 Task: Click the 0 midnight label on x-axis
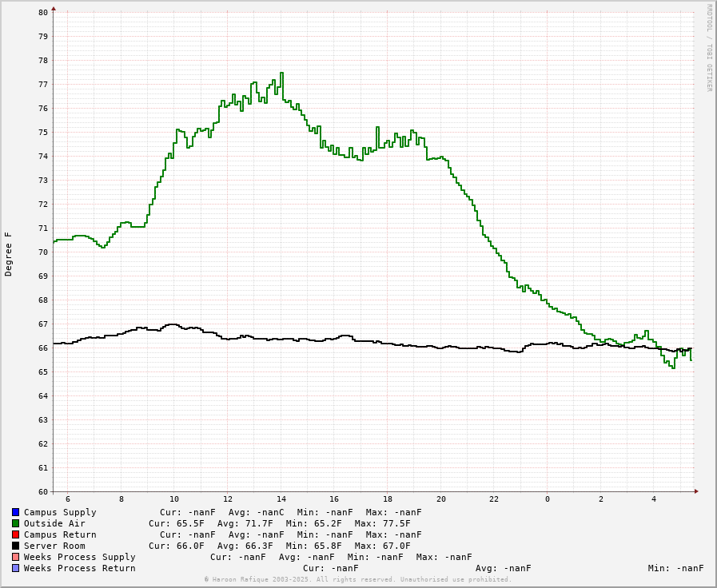548,499
